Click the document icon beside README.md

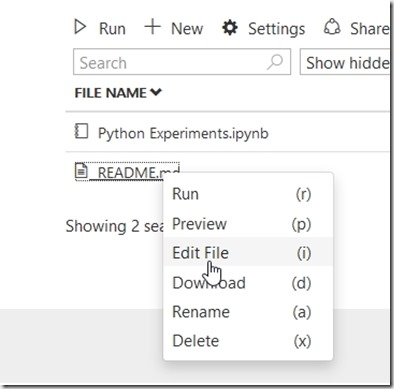point(81,171)
